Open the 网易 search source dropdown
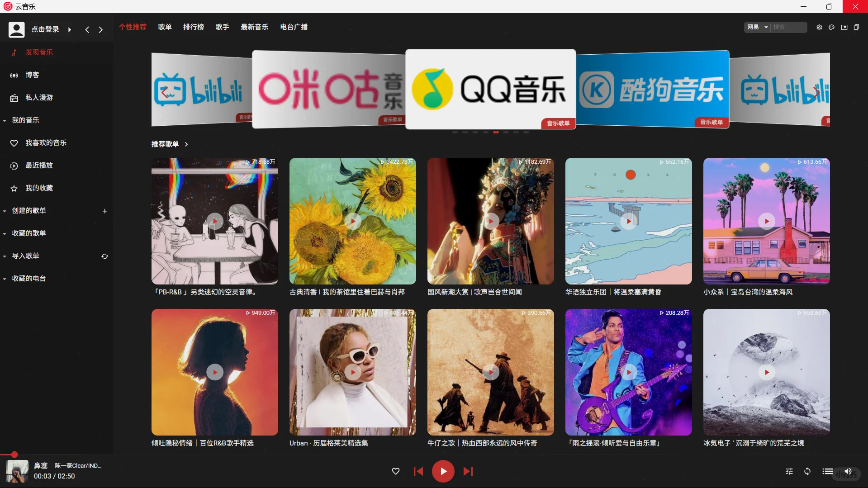 tap(758, 27)
